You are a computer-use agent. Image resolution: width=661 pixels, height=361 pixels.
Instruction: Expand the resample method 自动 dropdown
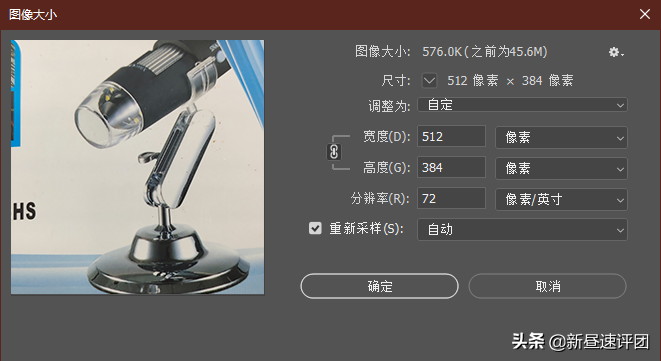tap(522, 229)
